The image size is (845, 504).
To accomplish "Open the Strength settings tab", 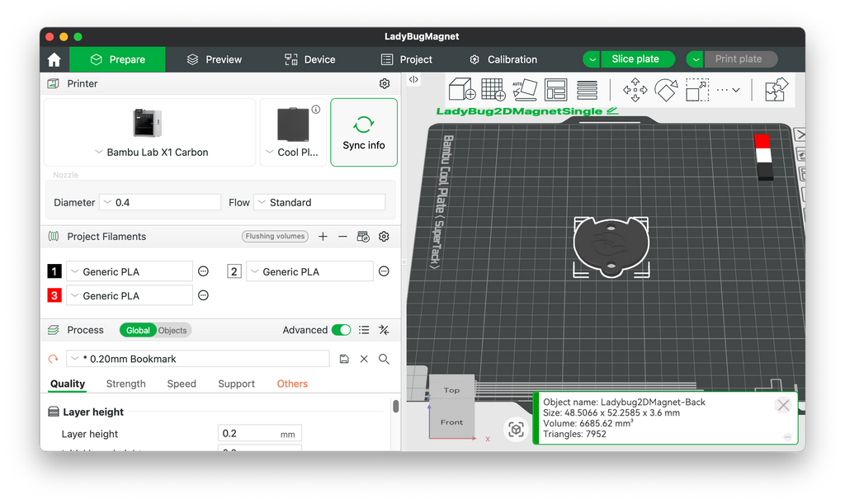I will point(125,384).
